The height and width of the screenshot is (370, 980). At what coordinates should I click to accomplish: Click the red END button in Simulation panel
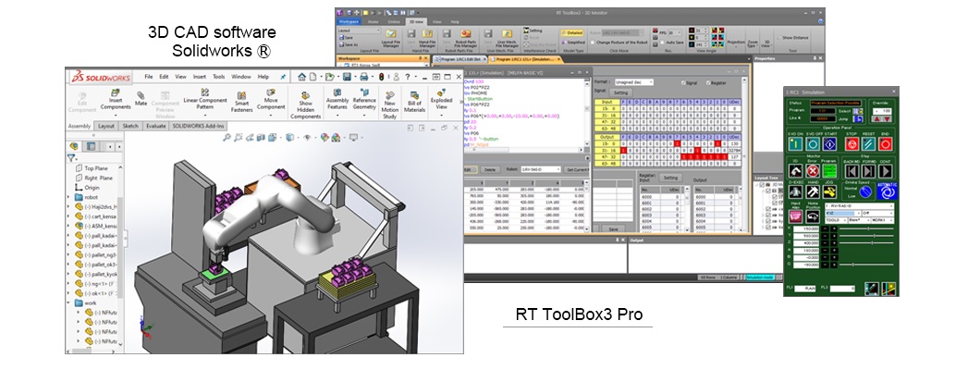point(885,144)
